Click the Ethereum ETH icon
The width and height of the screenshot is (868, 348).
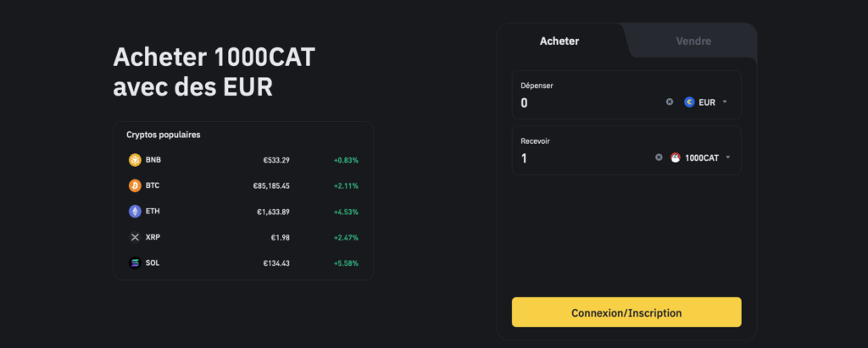point(135,212)
